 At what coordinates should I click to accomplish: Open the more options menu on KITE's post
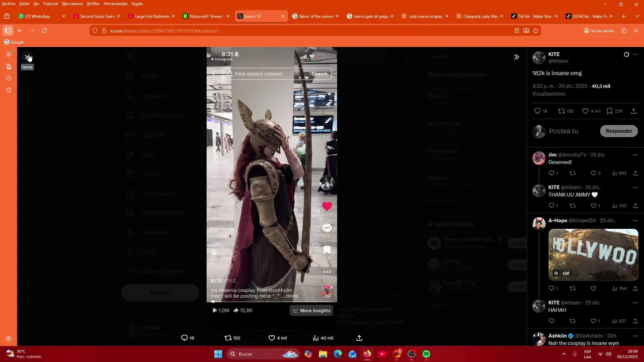tap(635, 54)
